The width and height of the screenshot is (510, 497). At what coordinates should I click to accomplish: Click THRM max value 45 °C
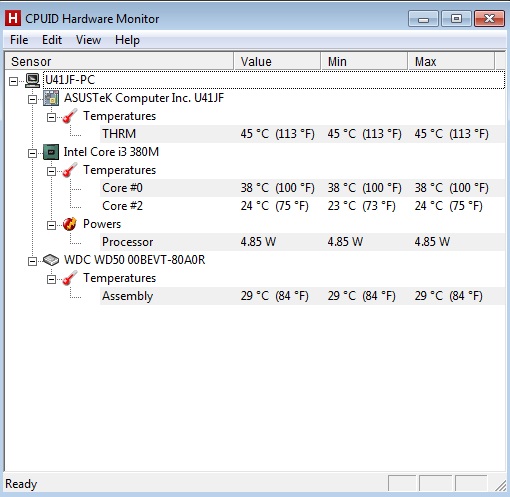point(451,134)
